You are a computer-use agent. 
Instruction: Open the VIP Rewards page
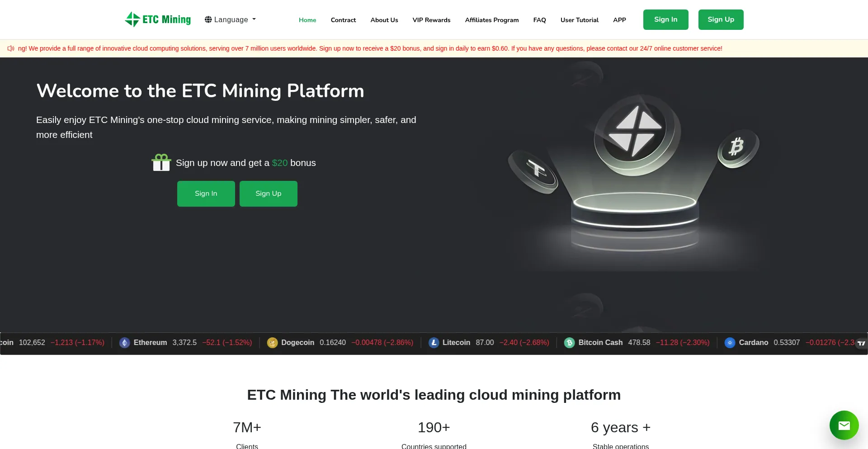(431, 20)
